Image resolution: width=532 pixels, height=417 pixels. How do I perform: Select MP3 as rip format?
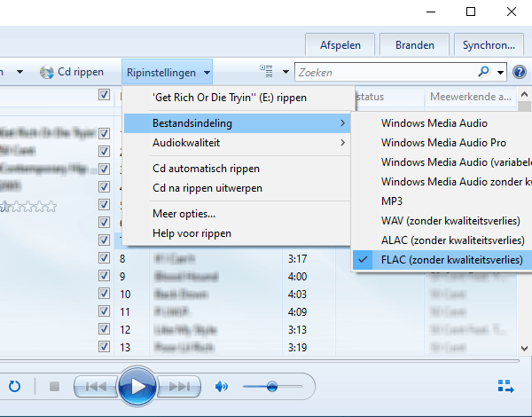[392, 201]
